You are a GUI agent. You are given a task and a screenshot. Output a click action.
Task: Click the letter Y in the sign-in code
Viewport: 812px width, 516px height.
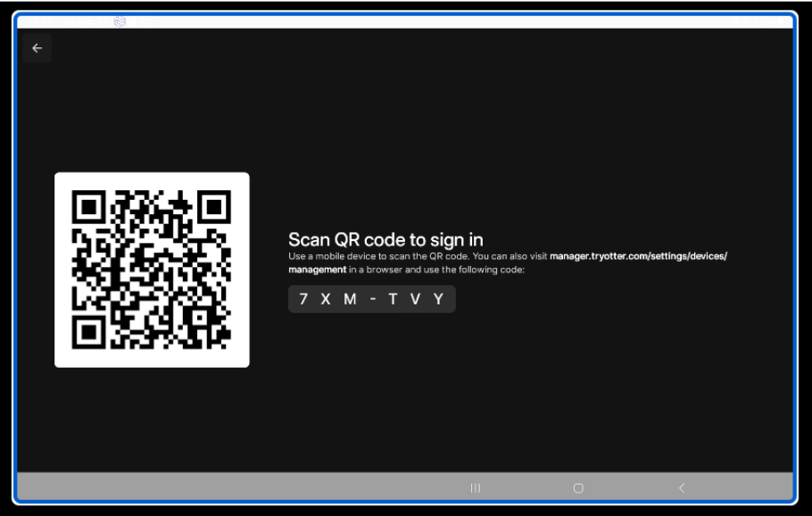coord(438,299)
